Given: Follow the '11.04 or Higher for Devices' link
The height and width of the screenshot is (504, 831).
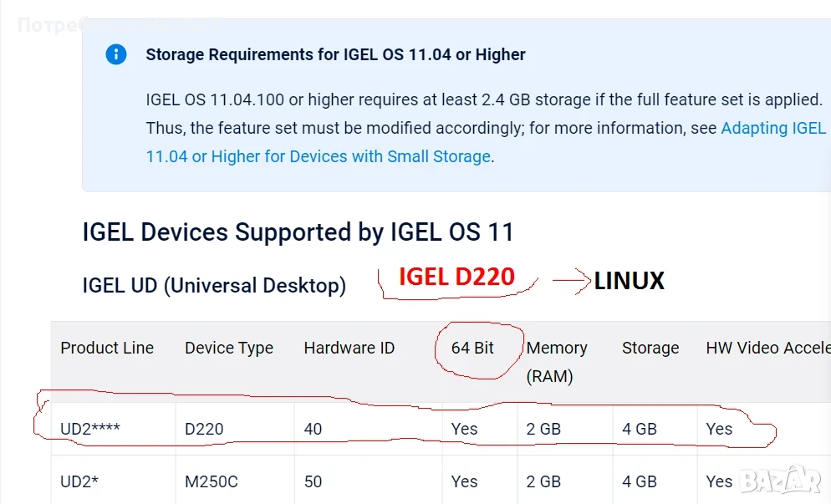Looking at the screenshot, I should coord(319,157).
